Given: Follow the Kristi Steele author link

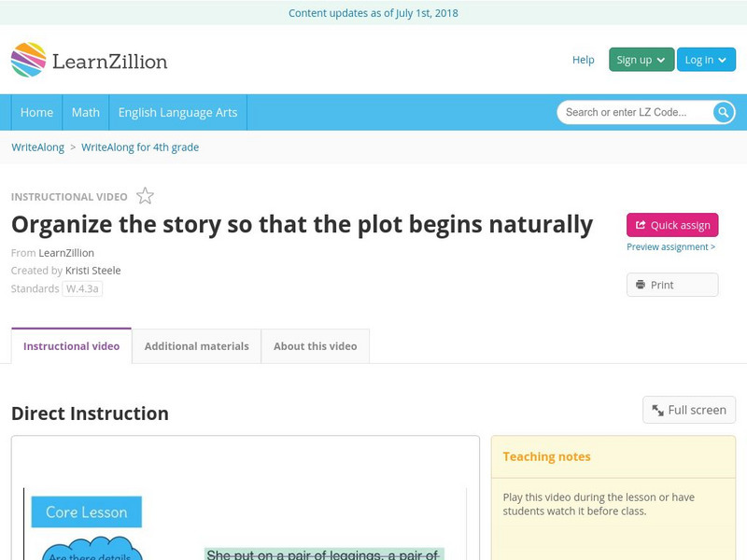Looking at the screenshot, I should coord(92,271).
